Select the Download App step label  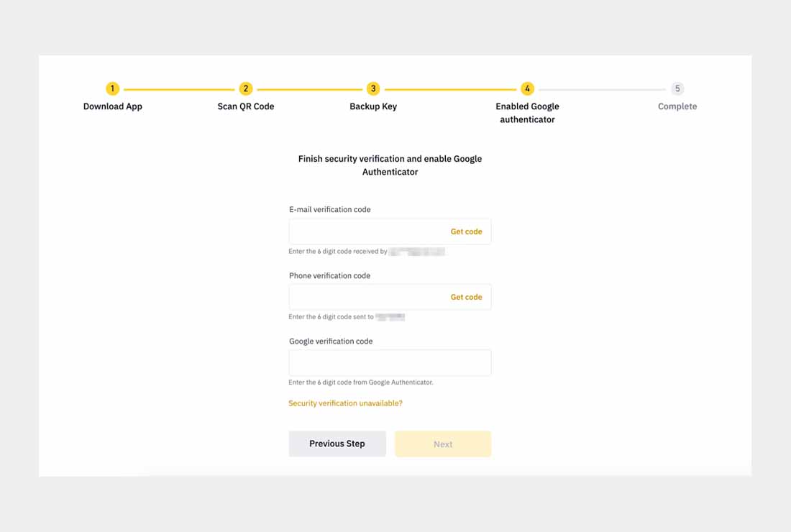point(112,106)
